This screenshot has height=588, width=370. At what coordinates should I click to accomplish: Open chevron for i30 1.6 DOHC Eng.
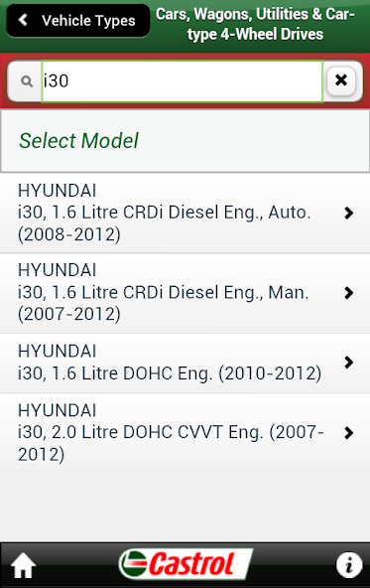tap(348, 363)
